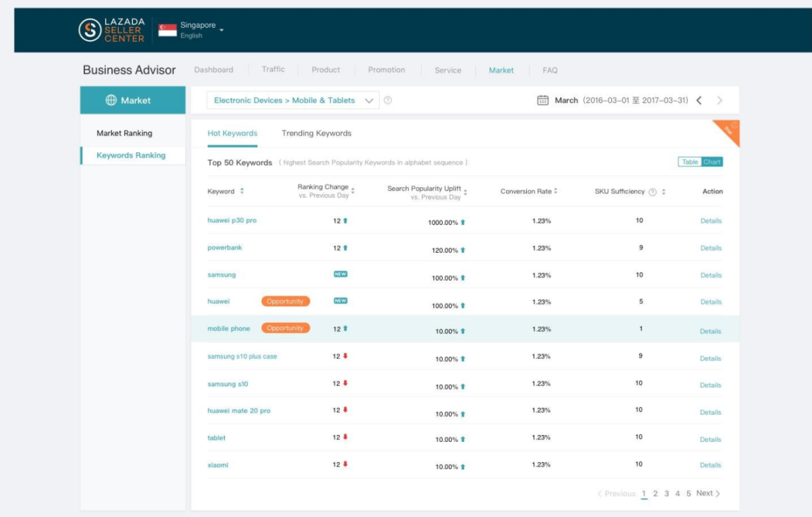
Task: Select Keywords Ranking in the sidebar
Action: pyautogui.click(x=131, y=156)
